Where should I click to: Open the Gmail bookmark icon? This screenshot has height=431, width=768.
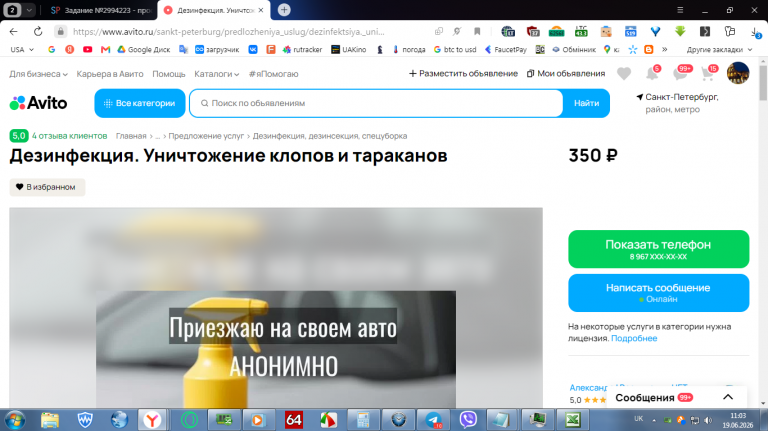click(105, 49)
